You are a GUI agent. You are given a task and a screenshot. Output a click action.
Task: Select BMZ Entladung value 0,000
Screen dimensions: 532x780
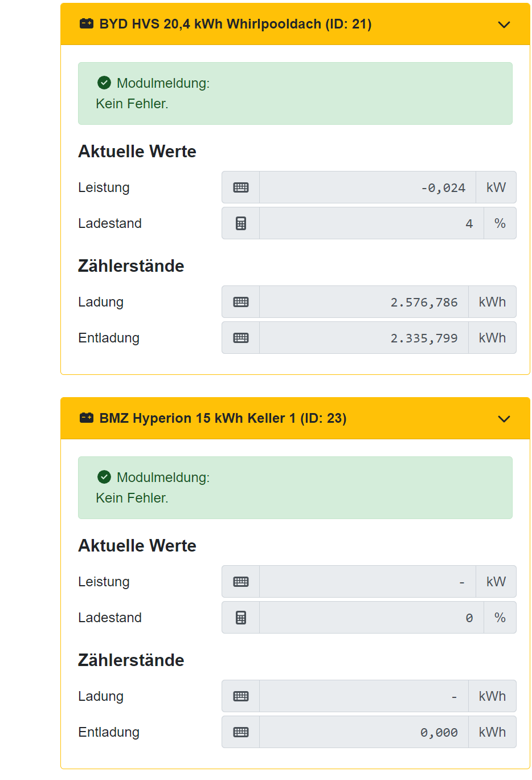click(x=364, y=732)
